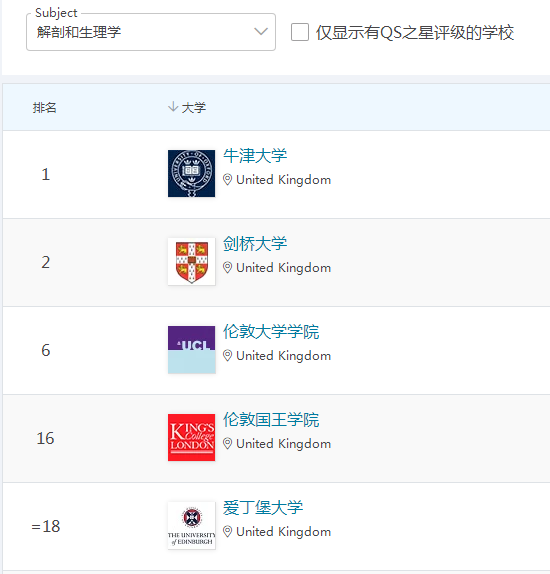Open the Subject dropdown showing 解剖和生理学
The height and width of the screenshot is (574, 550).
(x=151, y=32)
